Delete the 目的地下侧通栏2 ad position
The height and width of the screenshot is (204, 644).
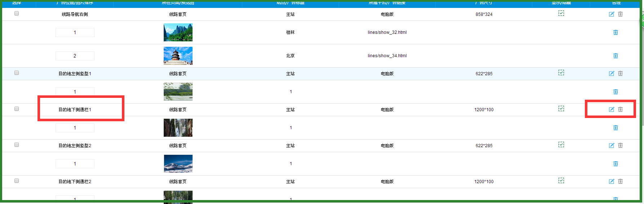tap(620, 181)
